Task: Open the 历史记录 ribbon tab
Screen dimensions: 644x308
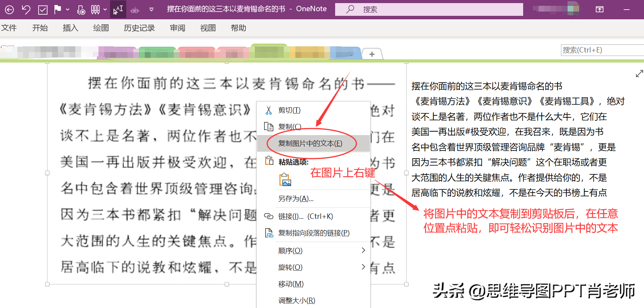Action: point(139,28)
